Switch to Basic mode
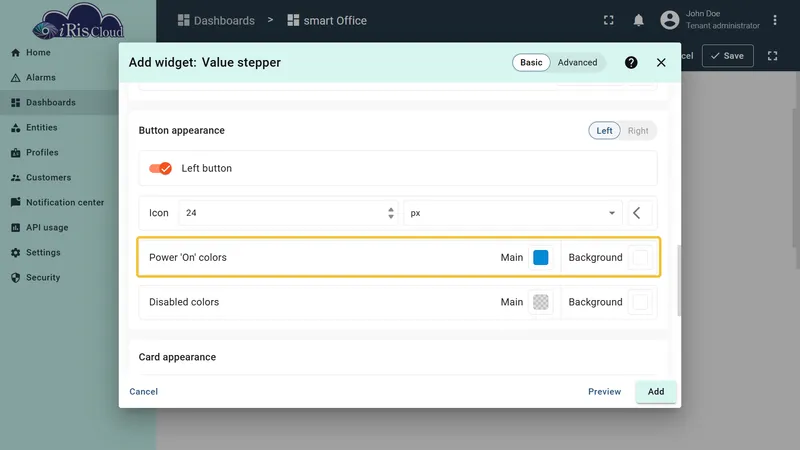 pos(531,62)
